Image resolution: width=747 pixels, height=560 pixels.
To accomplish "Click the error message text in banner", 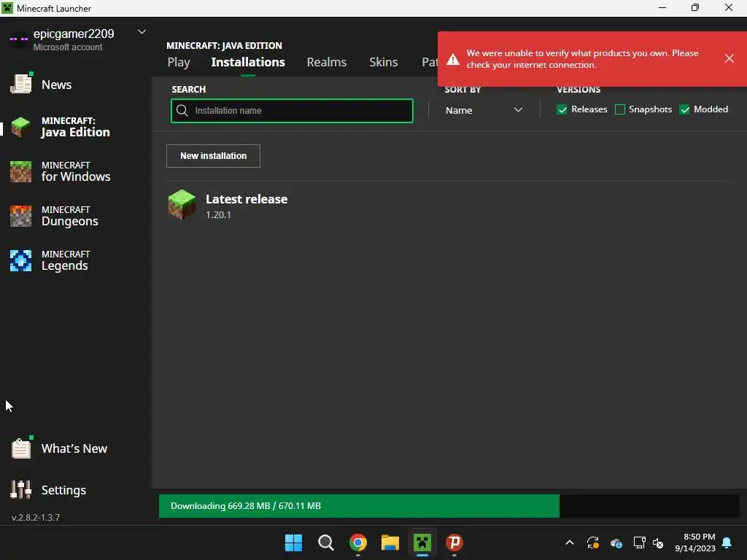I will click(x=582, y=59).
